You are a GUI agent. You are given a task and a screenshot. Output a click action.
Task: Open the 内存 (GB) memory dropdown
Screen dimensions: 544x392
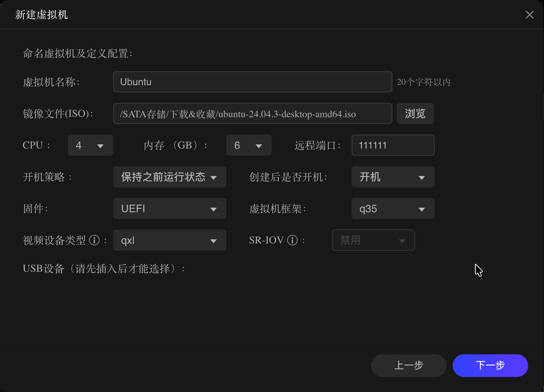tap(249, 145)
